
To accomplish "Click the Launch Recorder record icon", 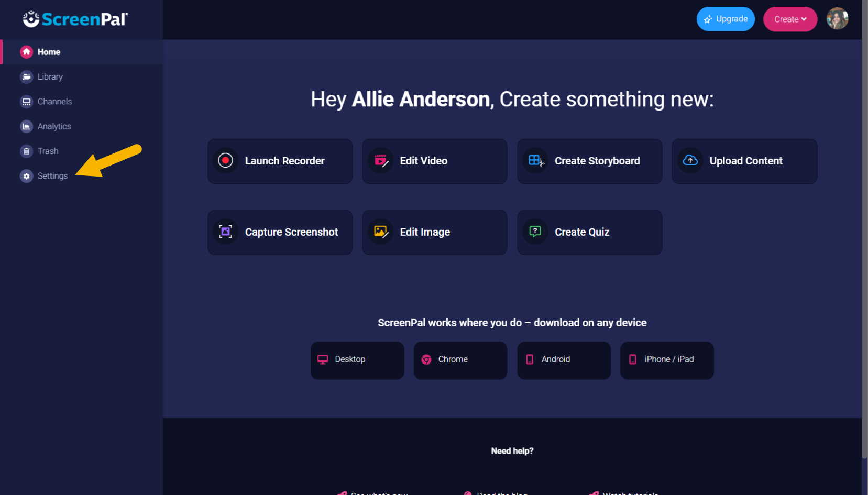I will click(x=225, y=161).
